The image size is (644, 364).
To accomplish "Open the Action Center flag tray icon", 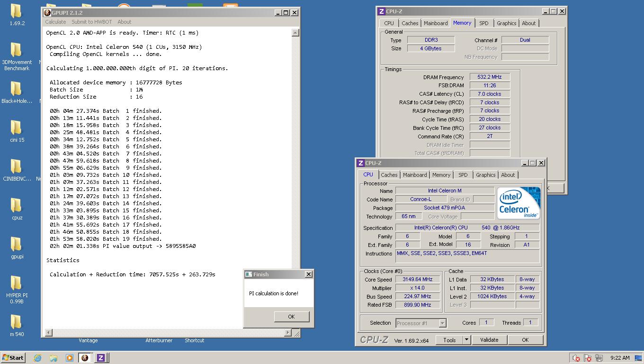I will coord(588,358).
